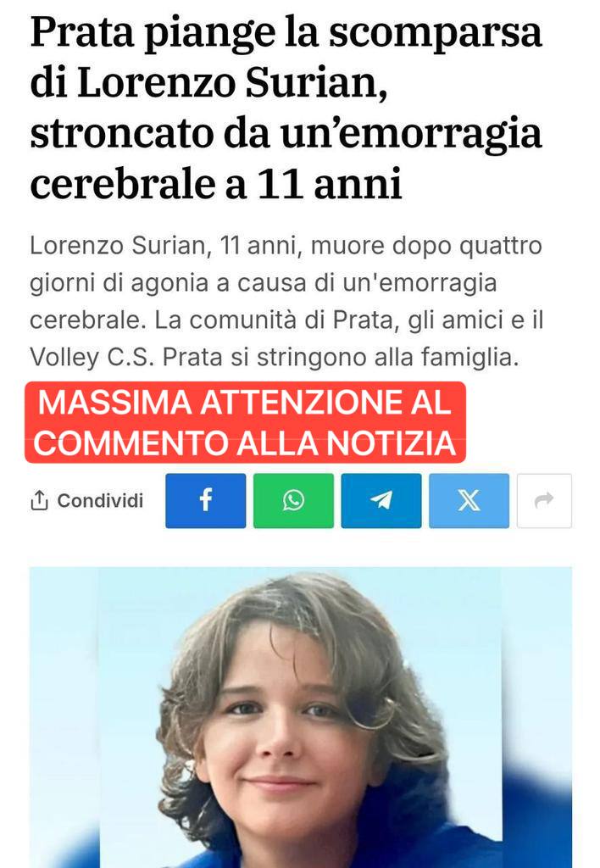600x868 pixels.
Task: Click 'si stringono alla famiglia' text
Action: coord(375,357)
